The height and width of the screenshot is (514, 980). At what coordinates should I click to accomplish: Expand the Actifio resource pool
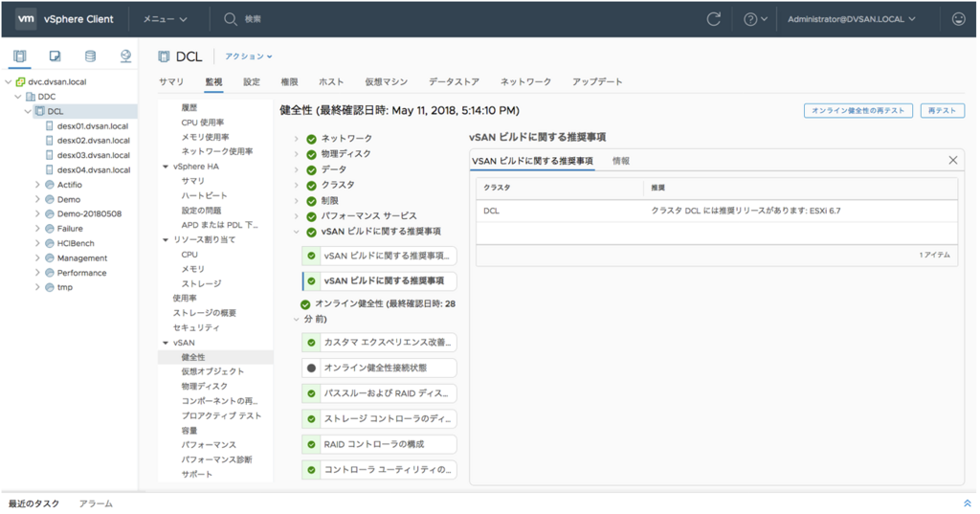point(37,185)
